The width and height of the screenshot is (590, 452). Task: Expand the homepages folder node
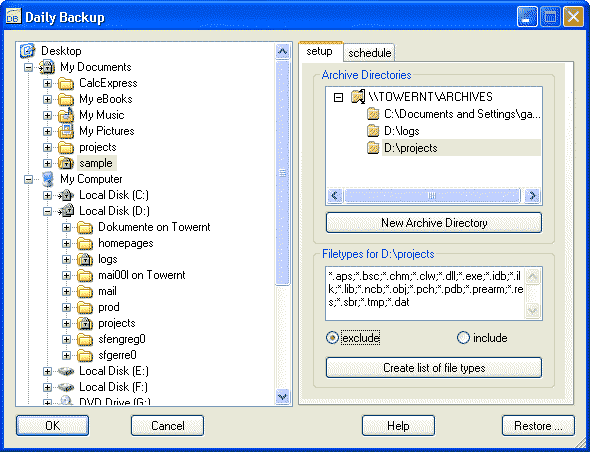pyautogui.click(x=66, y=243)
